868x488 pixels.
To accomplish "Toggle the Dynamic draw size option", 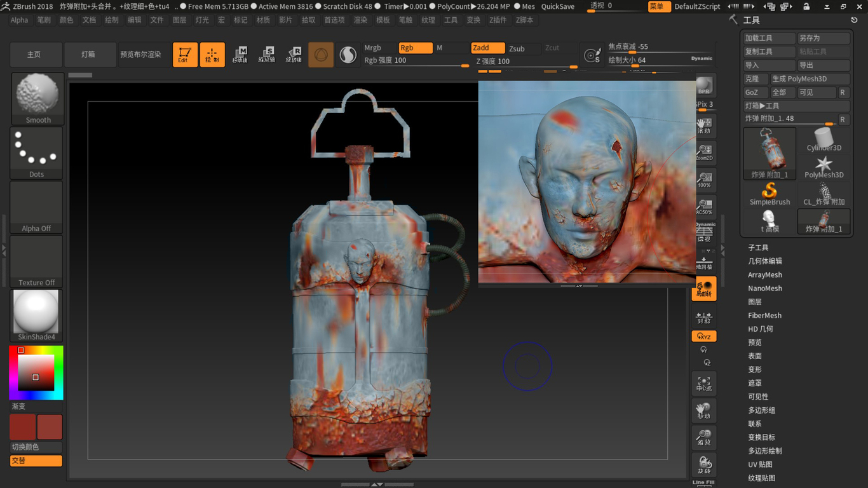I will pos(702,58).
